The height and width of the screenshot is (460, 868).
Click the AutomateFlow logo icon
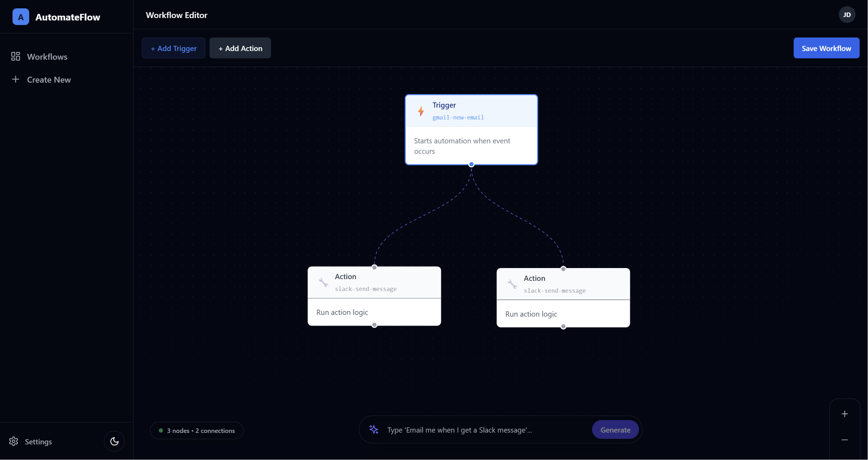(x=21, y=17)
